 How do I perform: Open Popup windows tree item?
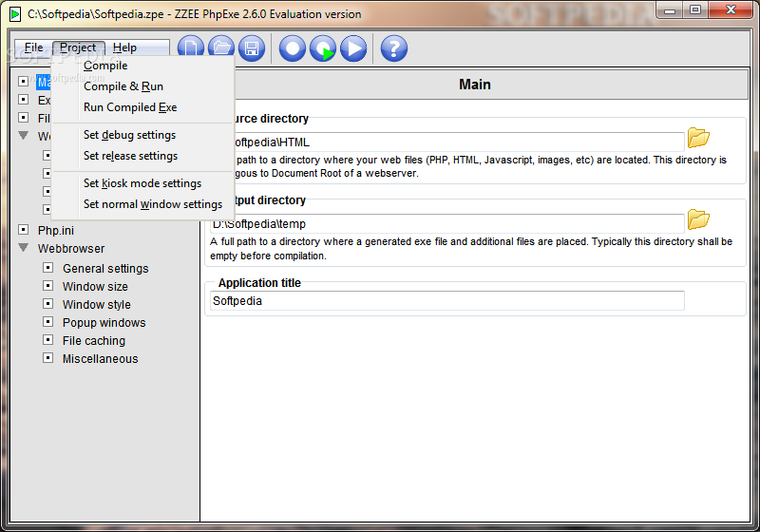[104, 323]
